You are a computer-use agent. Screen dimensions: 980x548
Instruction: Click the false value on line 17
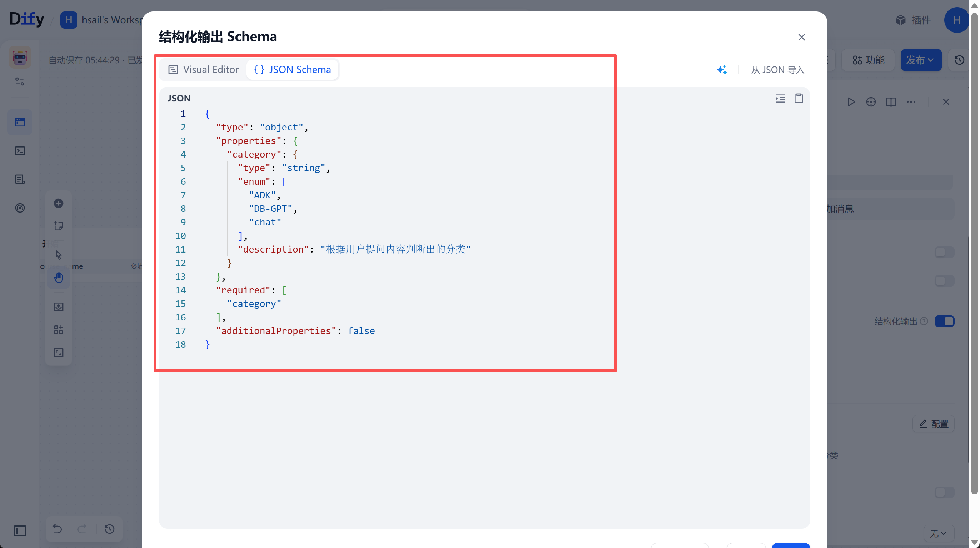point(361,331)
